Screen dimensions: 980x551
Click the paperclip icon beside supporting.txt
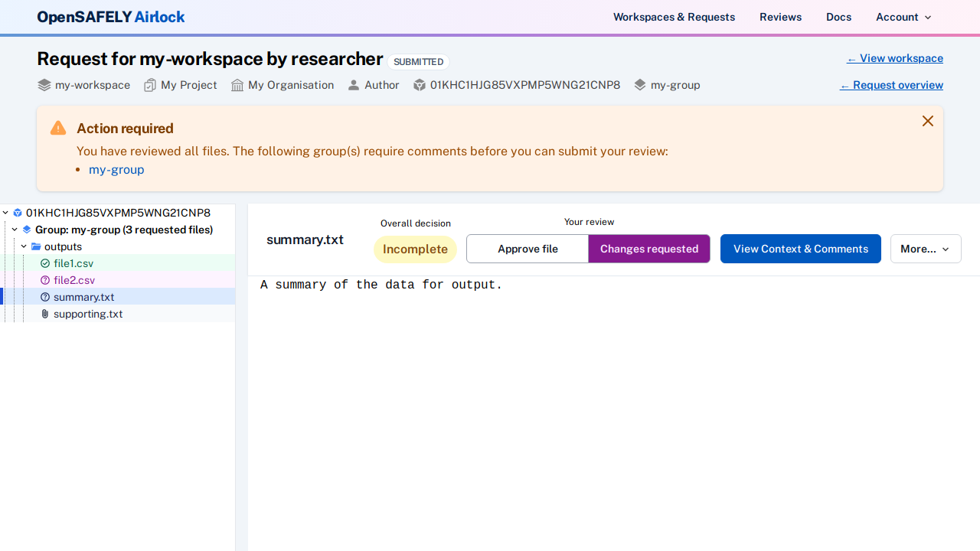point(44,314)
